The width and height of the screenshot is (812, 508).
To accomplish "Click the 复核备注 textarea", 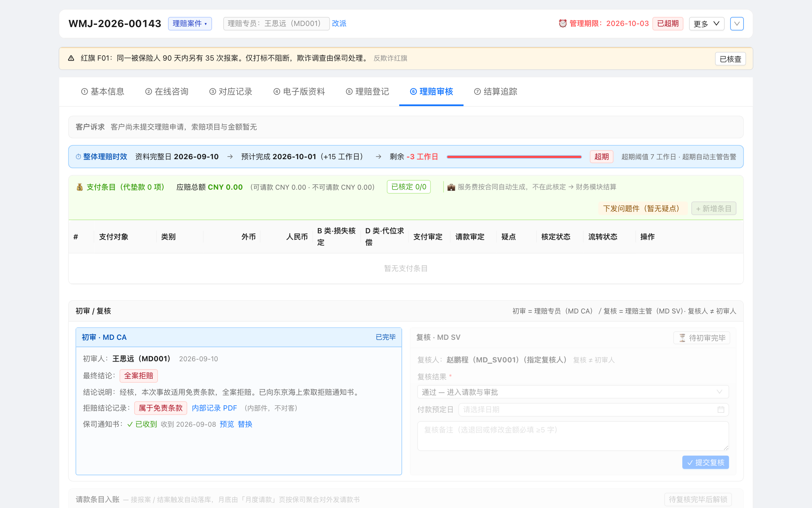I will click(x=573, y=436).
